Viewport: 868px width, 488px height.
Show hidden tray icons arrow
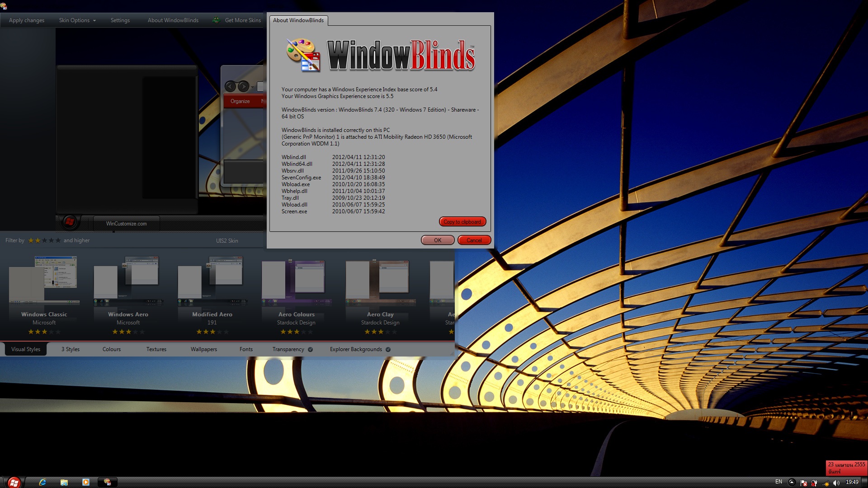click(792, 482)
